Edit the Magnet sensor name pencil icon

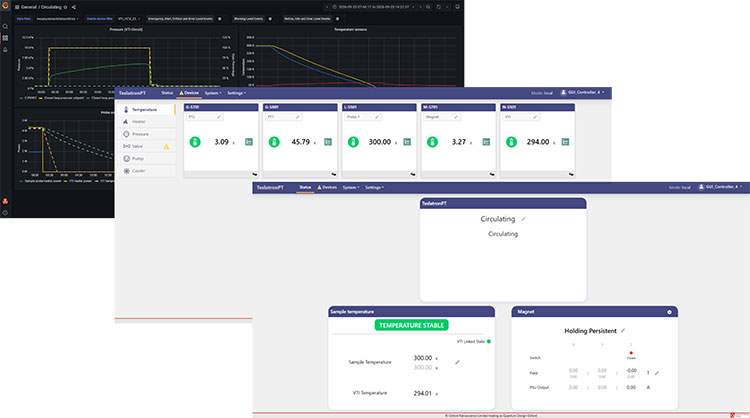click(456, 117)
